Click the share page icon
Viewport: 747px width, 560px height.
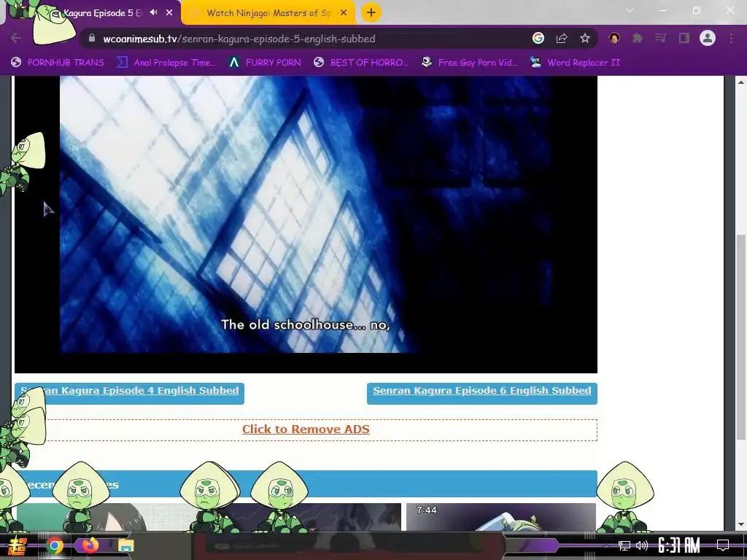pos(562,39)
